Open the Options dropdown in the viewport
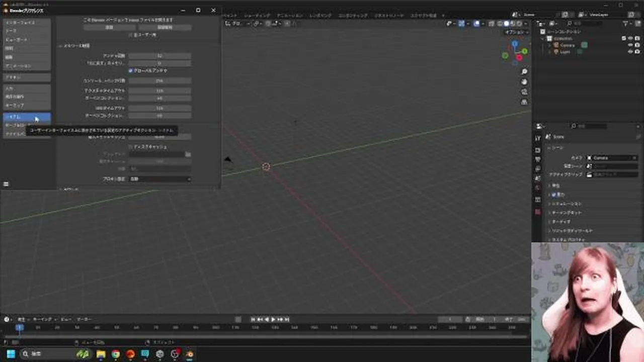 tap(516, 32)
